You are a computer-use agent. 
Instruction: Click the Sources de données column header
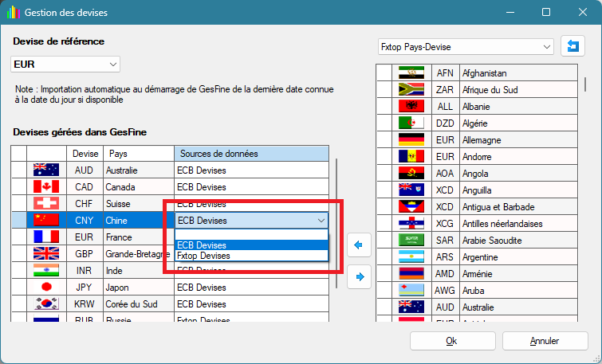(x=251, y=153)
